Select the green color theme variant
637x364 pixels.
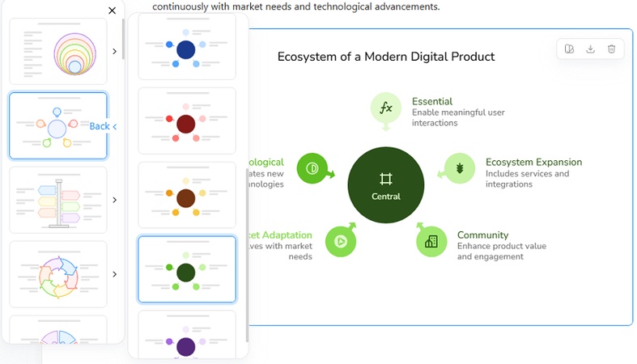pos(186,269)
